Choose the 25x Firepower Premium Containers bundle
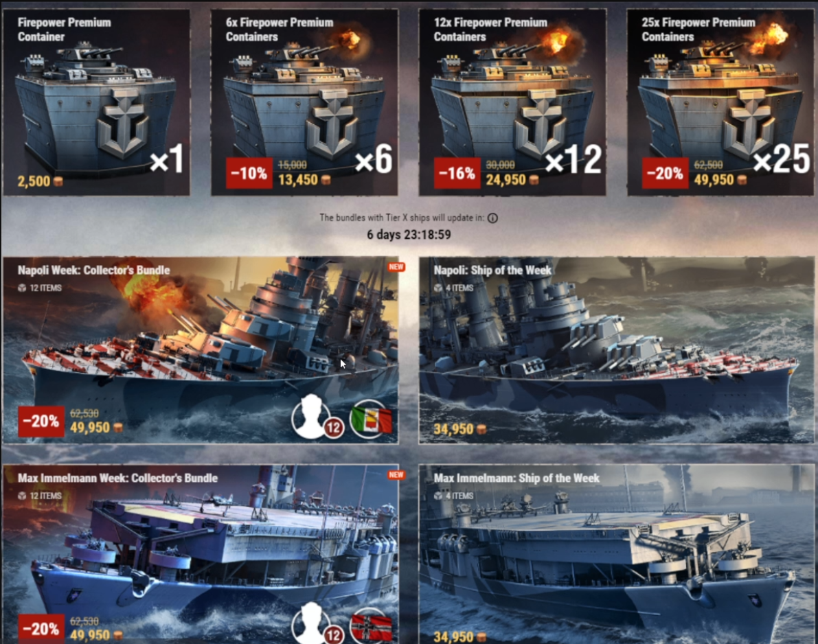818x644 pixels. (x=720, y=102)
